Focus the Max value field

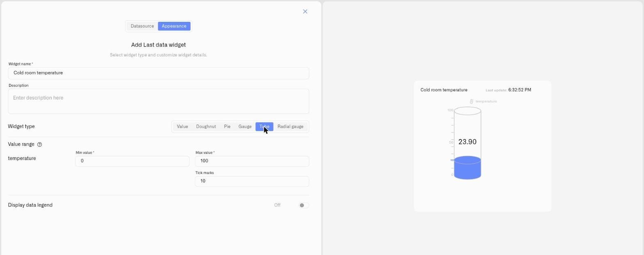pyautogui.click(x=252, y=161)
